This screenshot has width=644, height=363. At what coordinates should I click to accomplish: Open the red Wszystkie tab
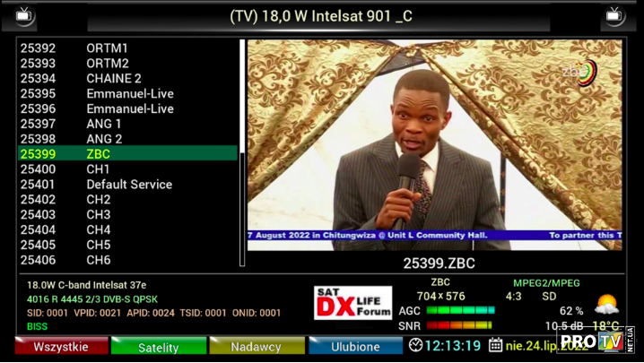[61, 346]
